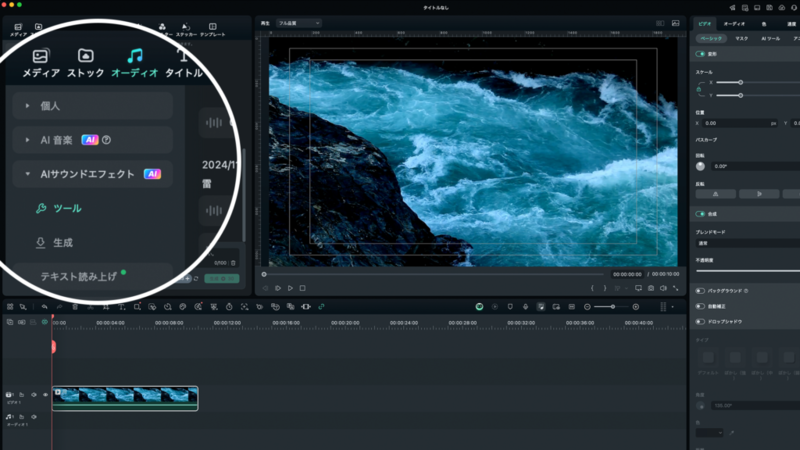Open the ブレンドモード 通常 dropdown

(748, 243)
